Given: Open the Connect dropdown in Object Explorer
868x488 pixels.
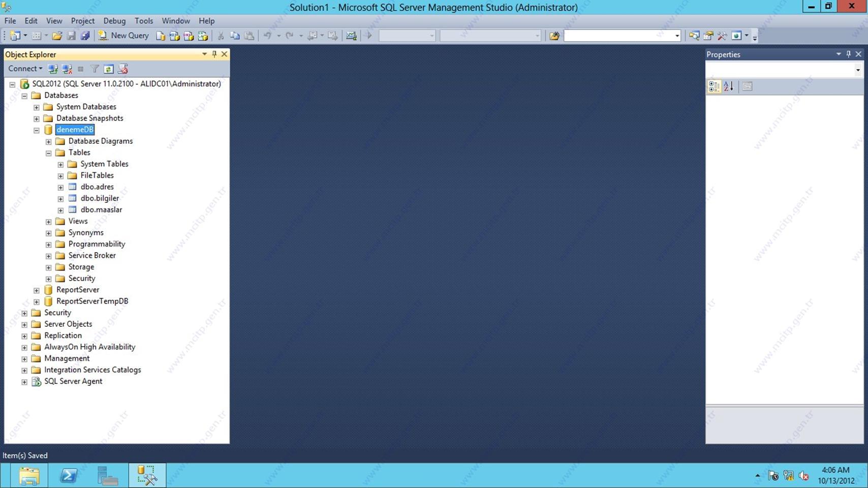Looking at the screenshot, I should (x=25, y=69).
